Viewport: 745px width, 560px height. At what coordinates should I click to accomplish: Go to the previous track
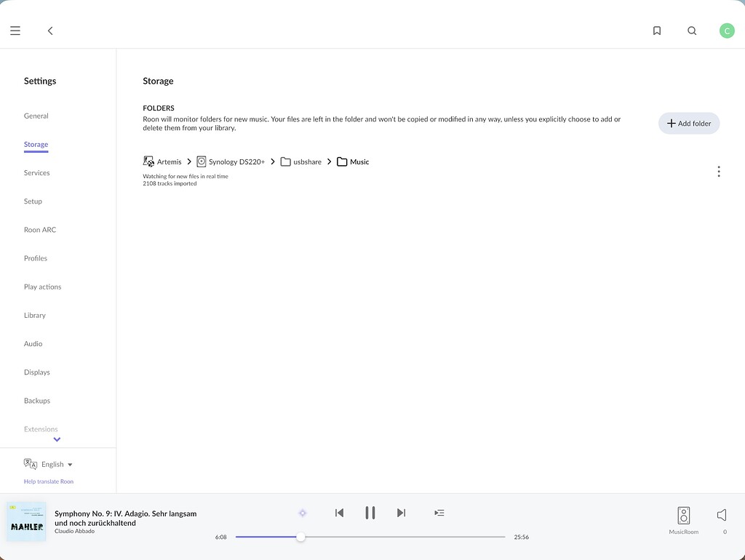[x=339, y=513]
